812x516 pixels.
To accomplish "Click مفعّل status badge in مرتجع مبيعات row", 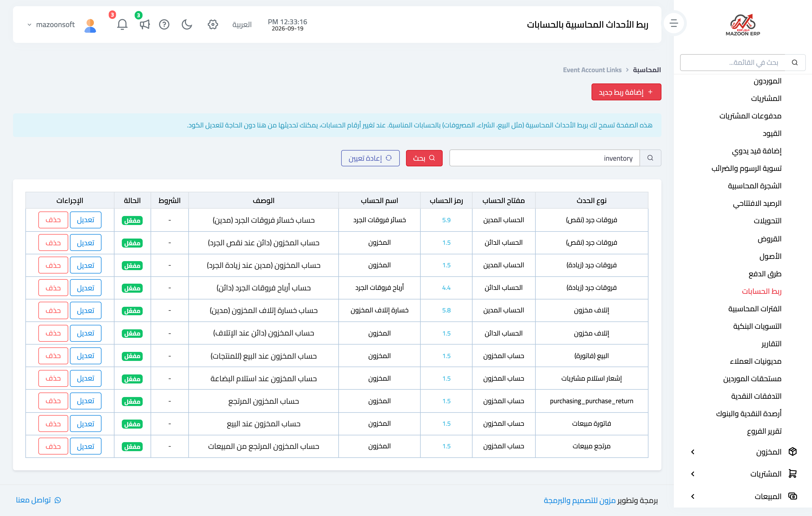I will [x=132, y=447].
